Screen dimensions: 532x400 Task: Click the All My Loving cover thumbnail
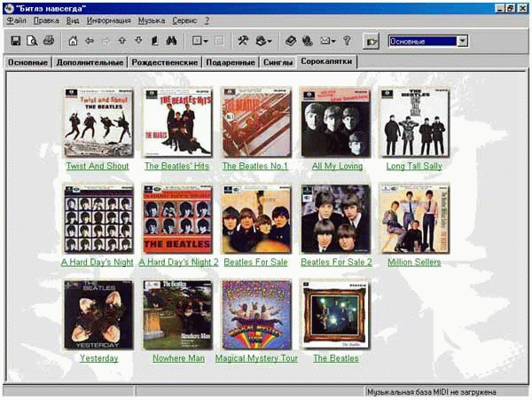(335, 122)
